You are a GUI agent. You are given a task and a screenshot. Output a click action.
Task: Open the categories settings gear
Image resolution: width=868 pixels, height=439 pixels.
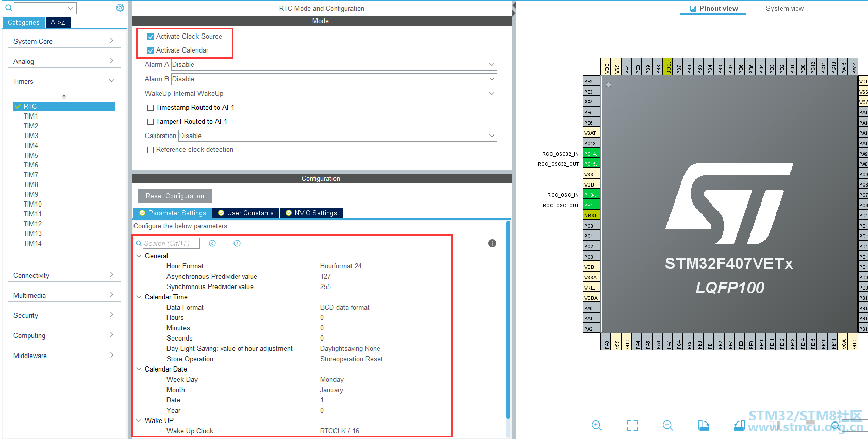(120, 8)
